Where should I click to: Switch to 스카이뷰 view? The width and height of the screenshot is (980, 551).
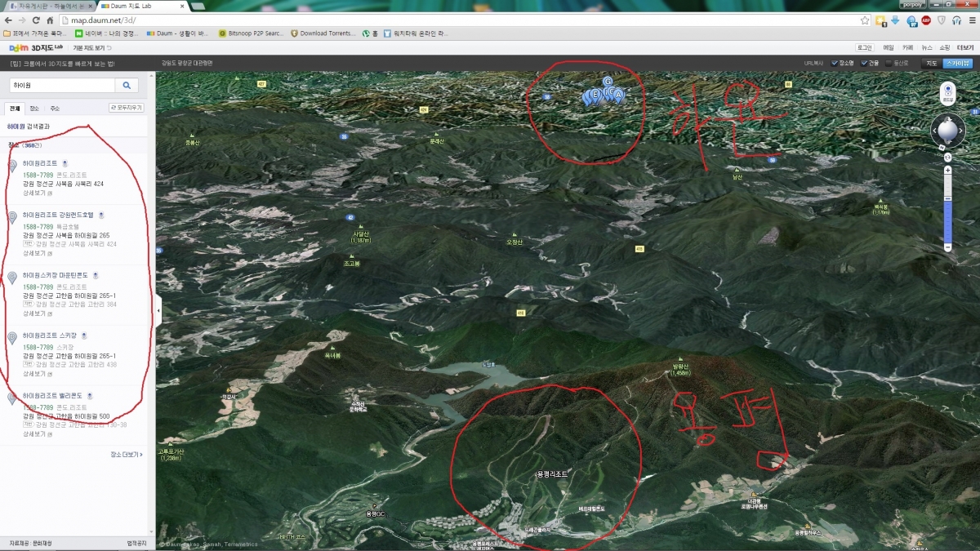(958, 63)
